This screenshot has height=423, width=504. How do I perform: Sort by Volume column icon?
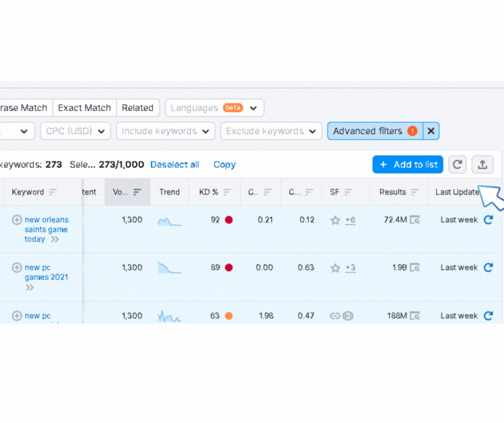pos(137,192)
